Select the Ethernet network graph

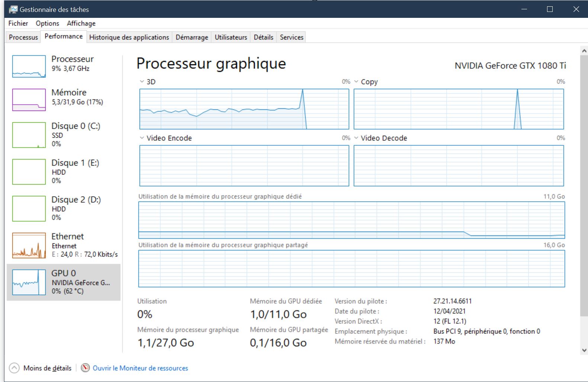tap(29, 245)
